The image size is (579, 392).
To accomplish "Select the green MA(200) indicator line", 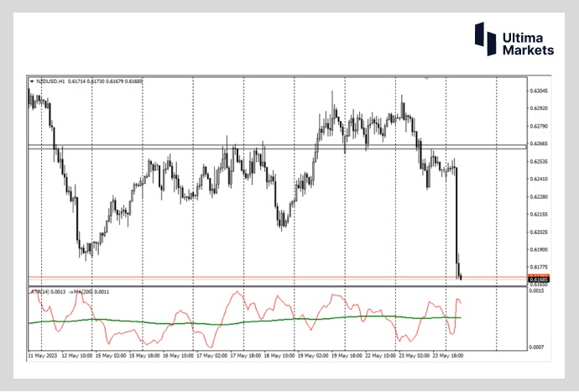I will (244, 321).
